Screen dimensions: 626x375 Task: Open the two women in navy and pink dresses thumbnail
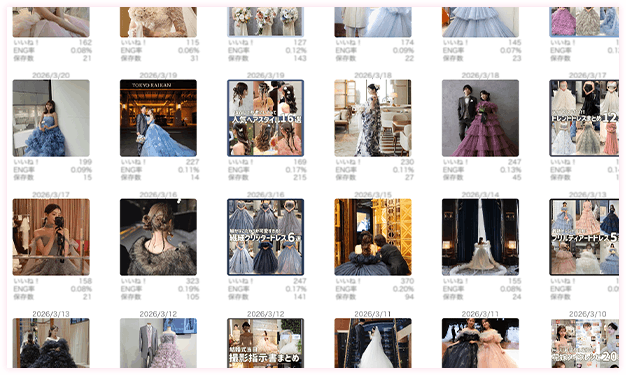(480, 343)
